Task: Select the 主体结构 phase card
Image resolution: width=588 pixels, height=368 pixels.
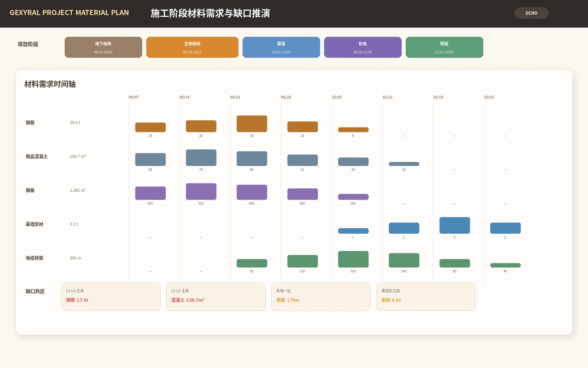Action: (x=192, y=47)
